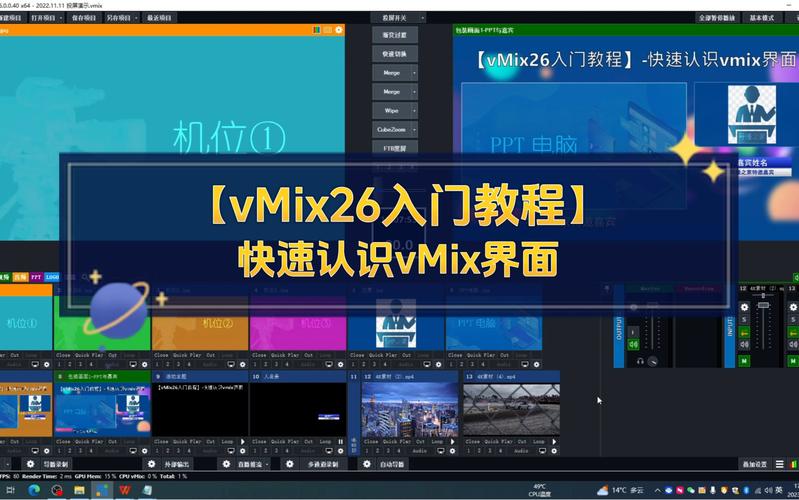Click the FTB黑屏 button
Screen dimensions: 799x500
point(395,148)
